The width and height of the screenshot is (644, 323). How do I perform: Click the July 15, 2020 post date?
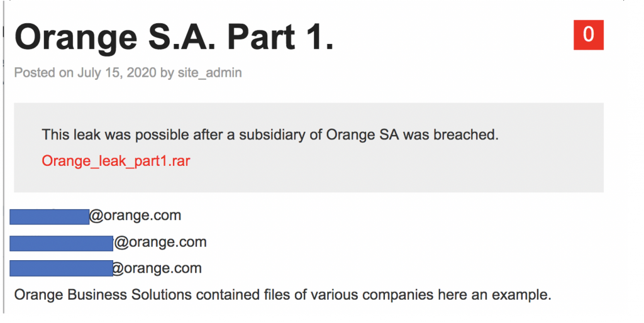pyautogui.click(x=117, y=73)
